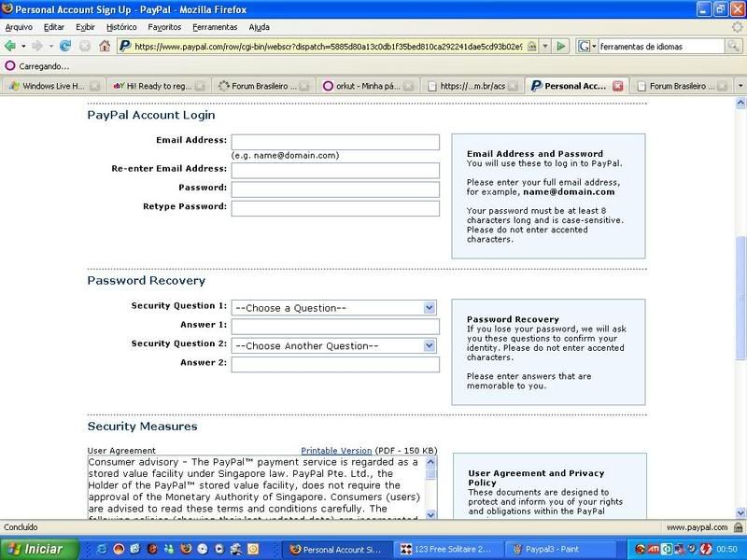Click the 'www.paypal.com' status bar text

[x=697, y=527]
